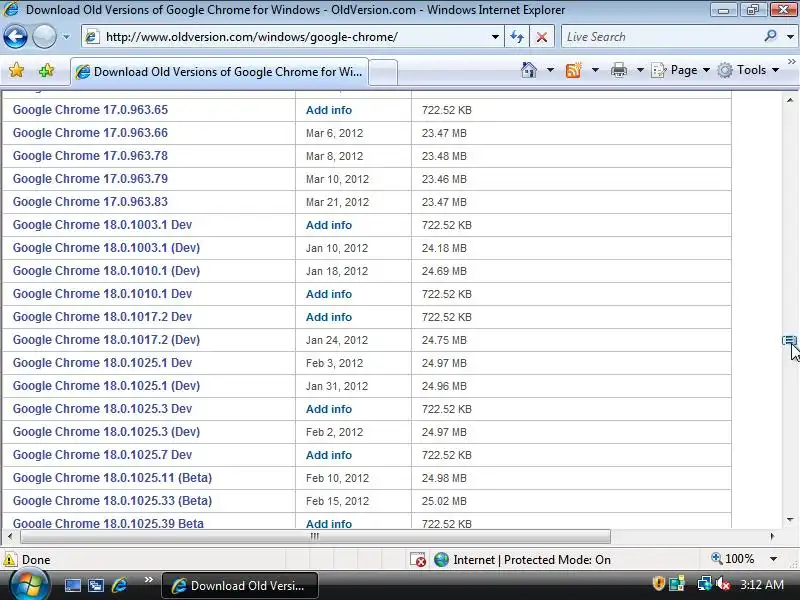The image size is (800, 600).
Task: Refresh the page with the Refresh icon
Action: (x=517, y=37)
